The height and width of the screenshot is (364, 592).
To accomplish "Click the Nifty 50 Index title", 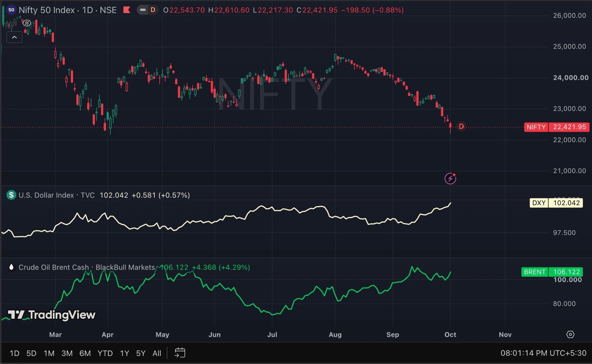I will tap(47, 10).
